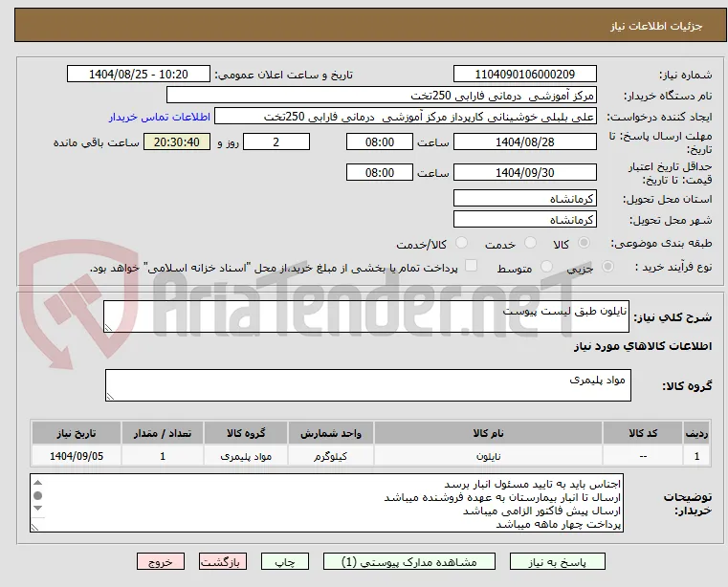Click the چاپ print button
This screenshot has width=728, height=587.
point(285,561)
